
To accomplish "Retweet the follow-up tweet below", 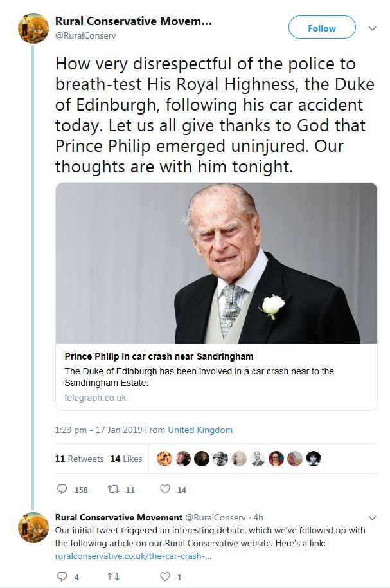I will [113, 576].
